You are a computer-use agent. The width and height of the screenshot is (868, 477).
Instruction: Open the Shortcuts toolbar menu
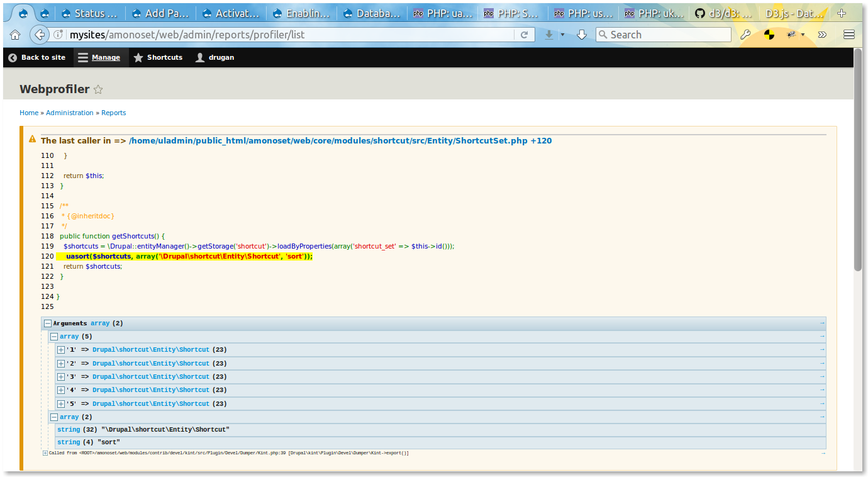(x=158, y=57)
